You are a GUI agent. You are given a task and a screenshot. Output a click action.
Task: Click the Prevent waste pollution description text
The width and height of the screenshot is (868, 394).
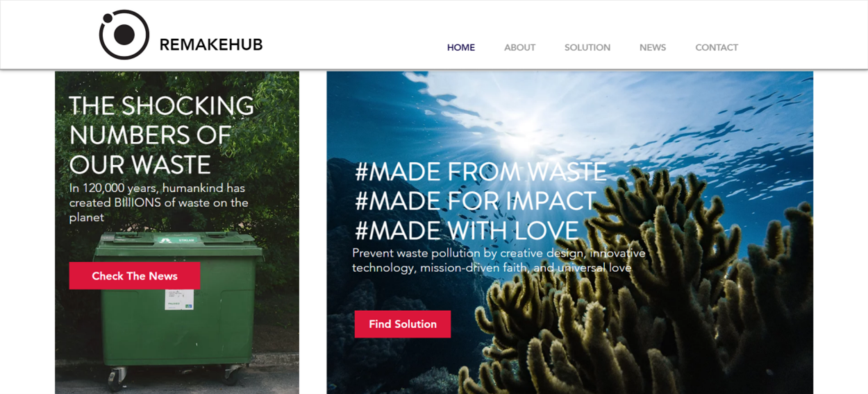pyautogui.click(x=499, y=260)
